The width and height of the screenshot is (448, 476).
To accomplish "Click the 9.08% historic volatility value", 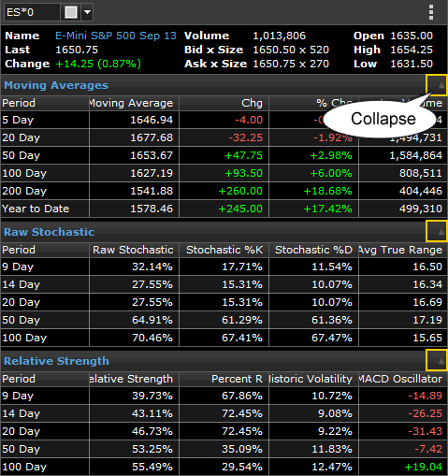I will click(335, 413).
